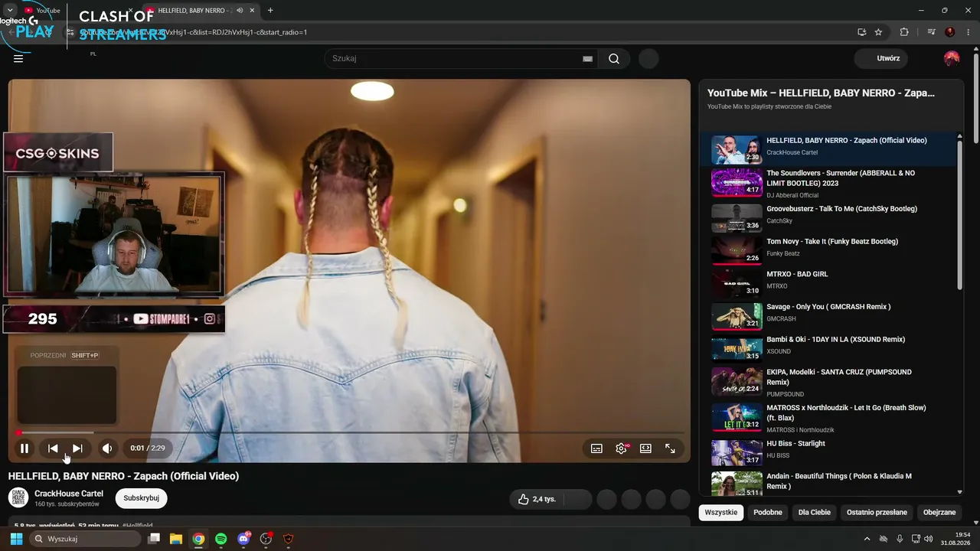This screenshot has width=980, height=551.
Task: Select the Ostatnio przesłane filter chip
Action: pos(877,512)
